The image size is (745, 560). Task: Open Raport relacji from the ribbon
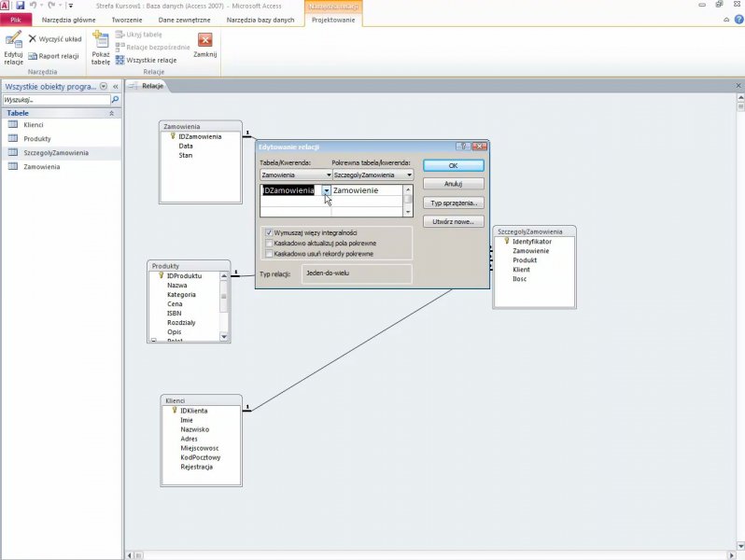pos(33,56)
